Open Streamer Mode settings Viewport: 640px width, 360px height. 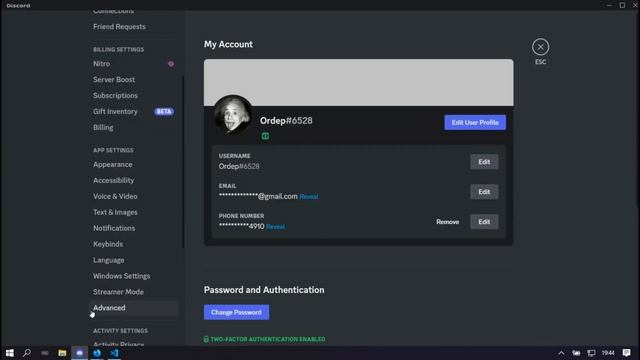[x=133, y=292]
